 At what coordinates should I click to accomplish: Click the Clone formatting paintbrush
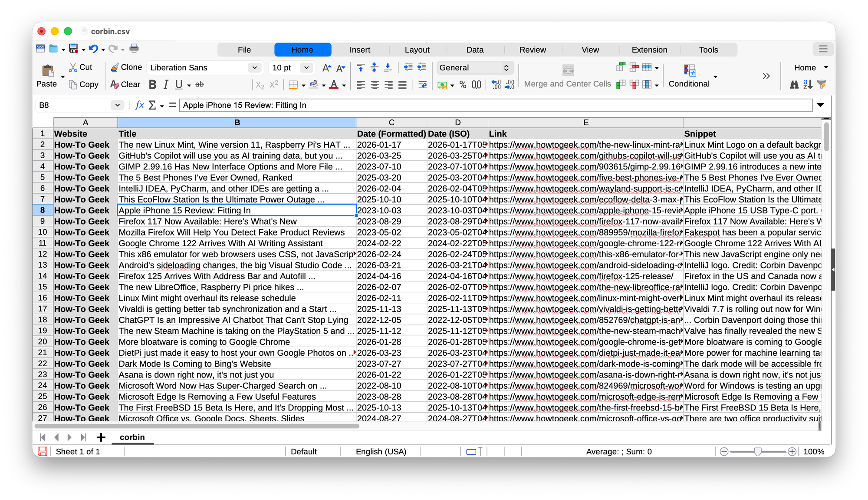pos(126,67)
